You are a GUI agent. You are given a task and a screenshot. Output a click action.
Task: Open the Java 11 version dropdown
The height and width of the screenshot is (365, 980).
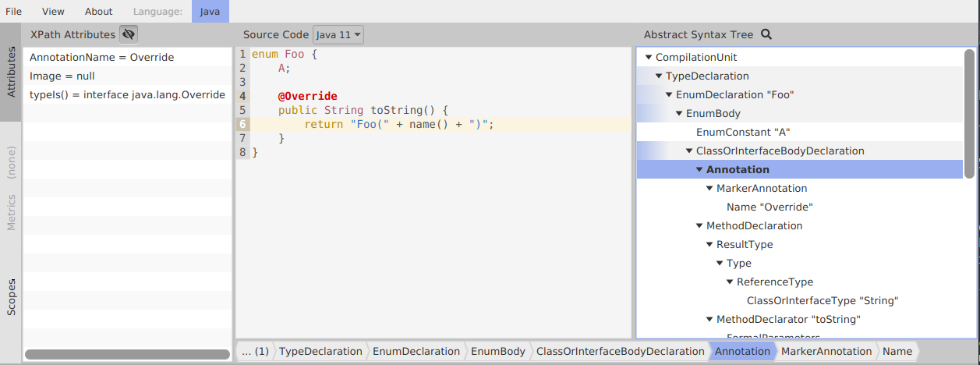338,34
